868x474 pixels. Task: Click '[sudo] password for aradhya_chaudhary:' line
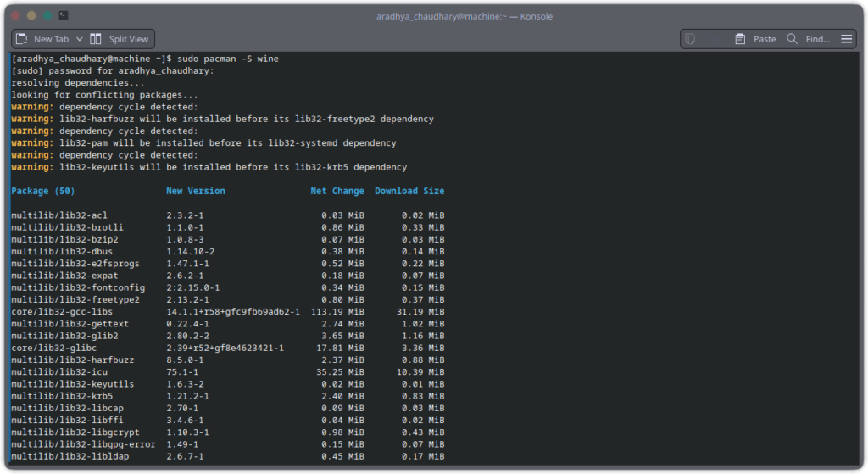113,71
